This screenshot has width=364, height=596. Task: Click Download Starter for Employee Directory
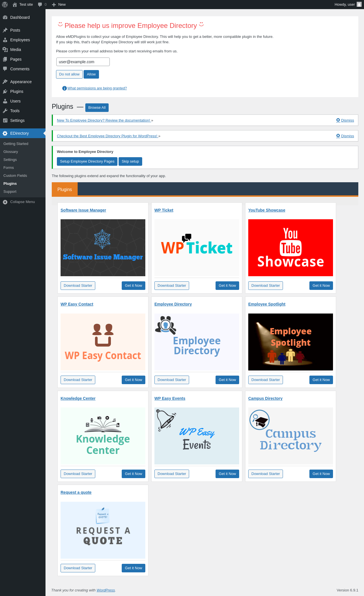coord(172,380)
